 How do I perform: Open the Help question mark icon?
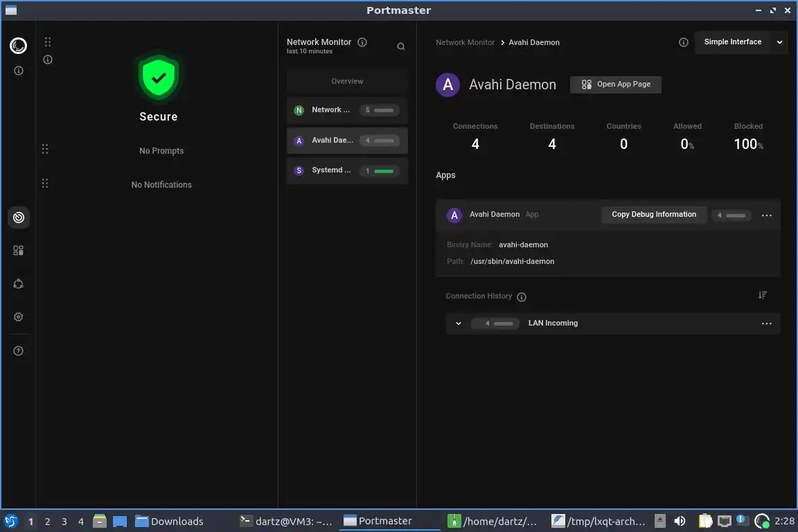click(x=18, y=351)
